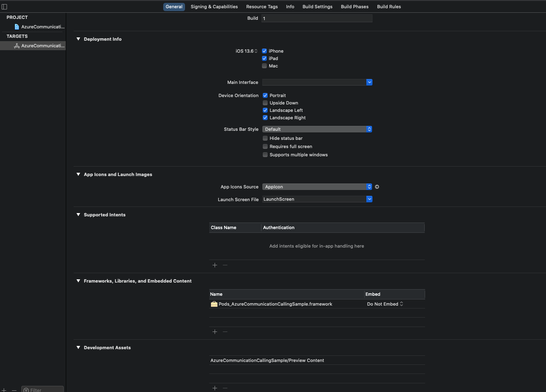Click the Pods framework folder icon
This screenshot has width=546, height=392.
point(214,304)
